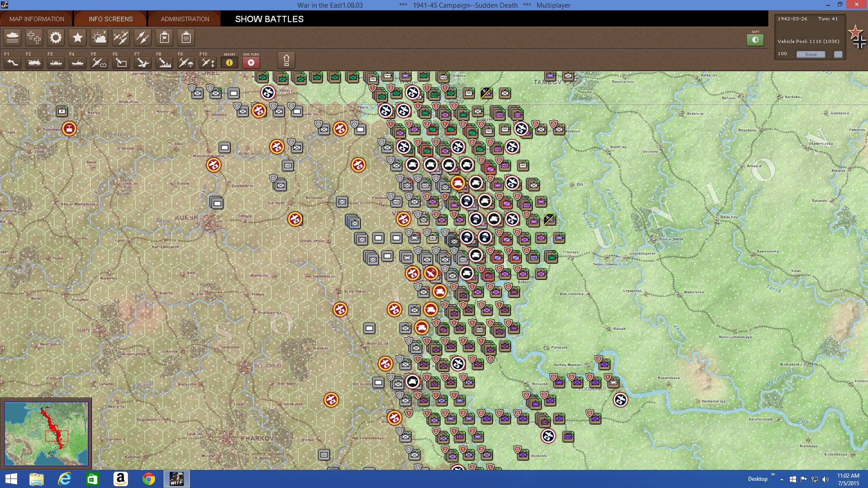Viewport: 868px width, 488px height.
Task: Select F6 bomb unit mode
Action: point(121,62)
